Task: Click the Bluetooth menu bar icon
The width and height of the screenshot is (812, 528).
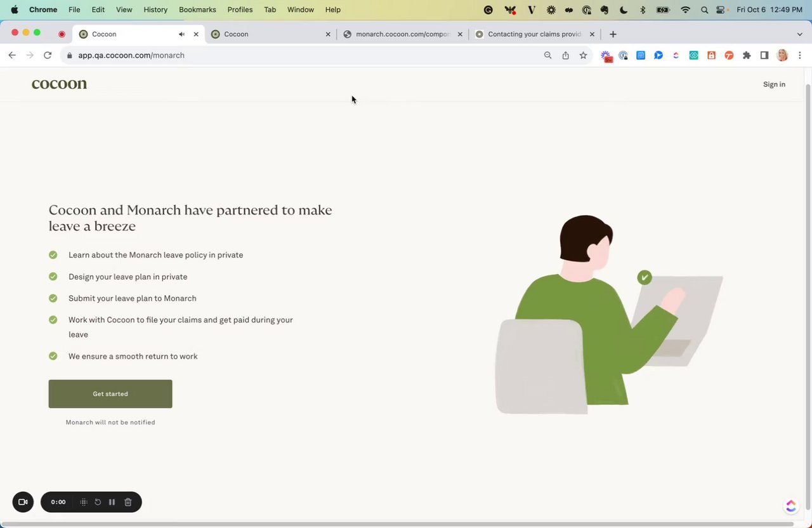Action: coord(642,10)
